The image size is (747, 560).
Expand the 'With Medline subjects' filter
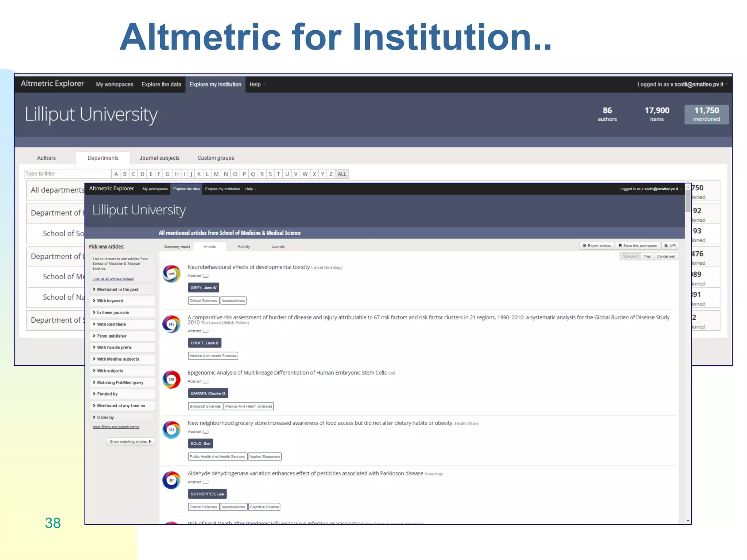coord(122,359)
